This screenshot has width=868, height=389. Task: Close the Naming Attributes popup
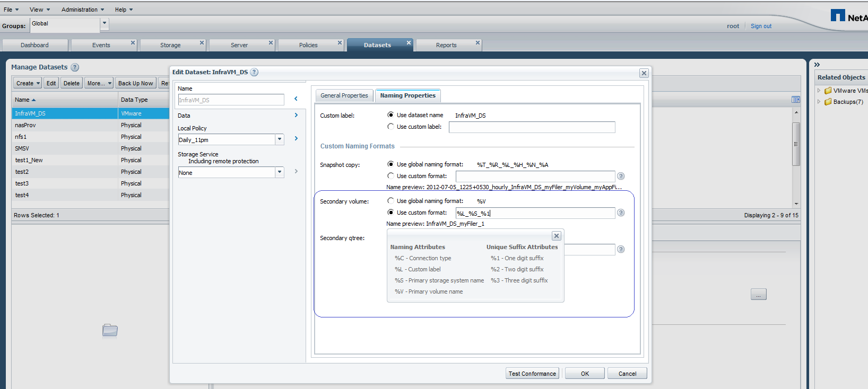click(x=557, y=236)
